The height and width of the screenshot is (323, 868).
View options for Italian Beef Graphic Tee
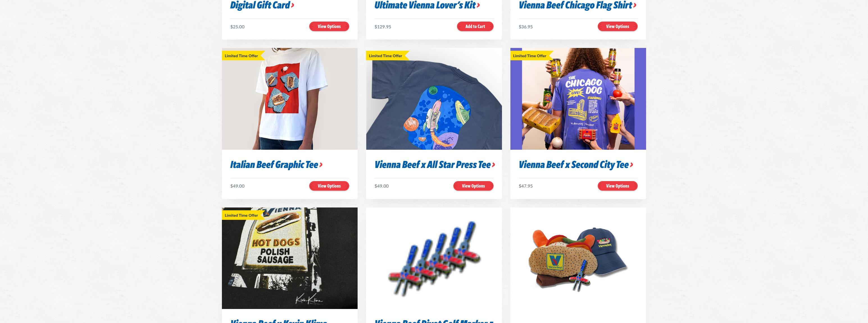[x=329, y=186]
